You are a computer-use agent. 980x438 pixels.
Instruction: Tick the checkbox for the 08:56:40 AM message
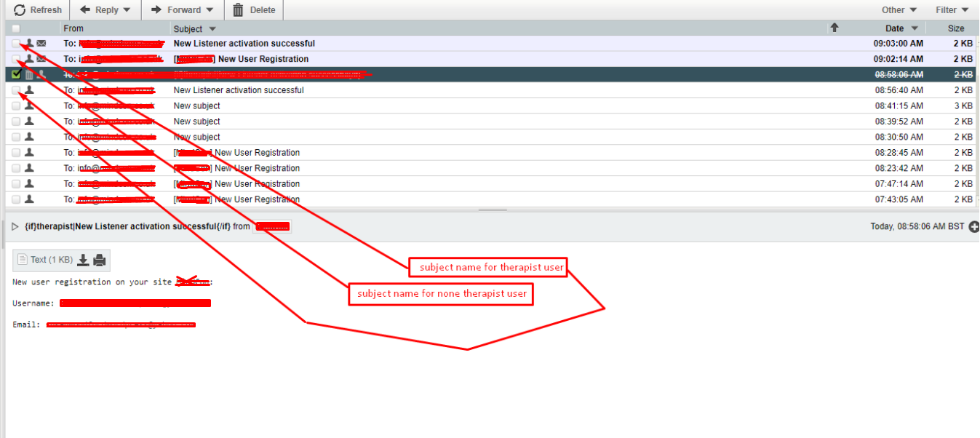pyautogui.click(x=16, y=90)
